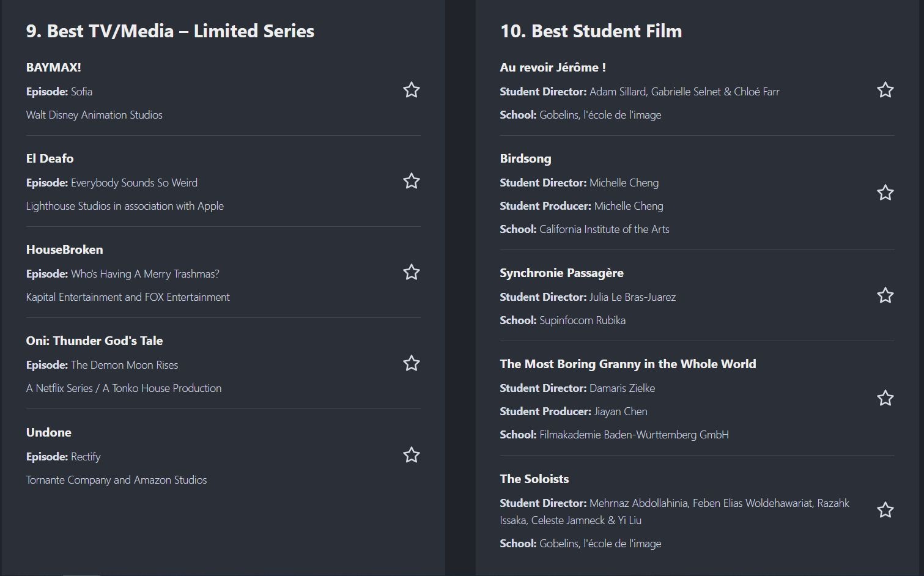Image resolution: width=924 pixels, height=576 pixels.
Task: Star Oni: Thunder God's Tale
Action: [411, 364]
